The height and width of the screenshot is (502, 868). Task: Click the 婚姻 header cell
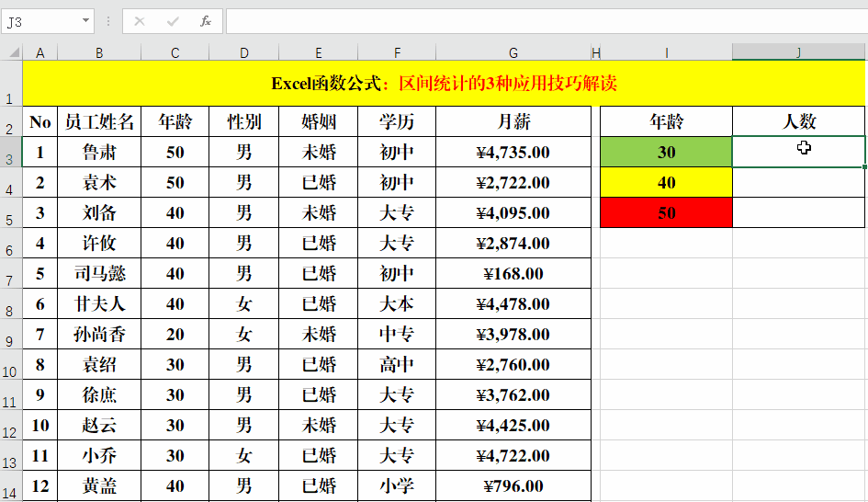[x=319, y=121]
